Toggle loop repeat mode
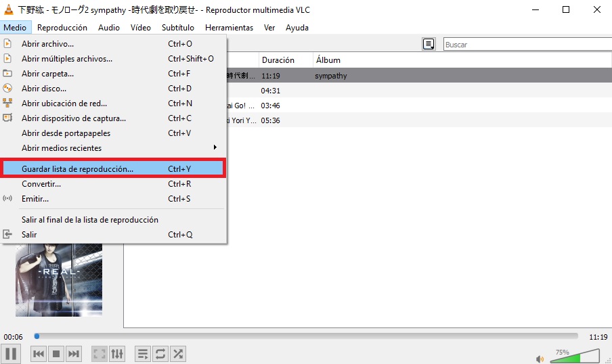Viewport: 612px width, 364px height. pos(160,354)
